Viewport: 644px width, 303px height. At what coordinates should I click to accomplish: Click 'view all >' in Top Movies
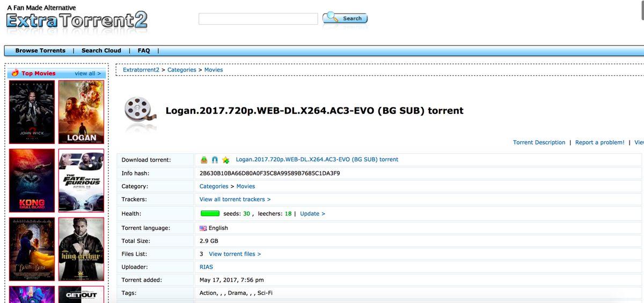click(x=87, y=74)
